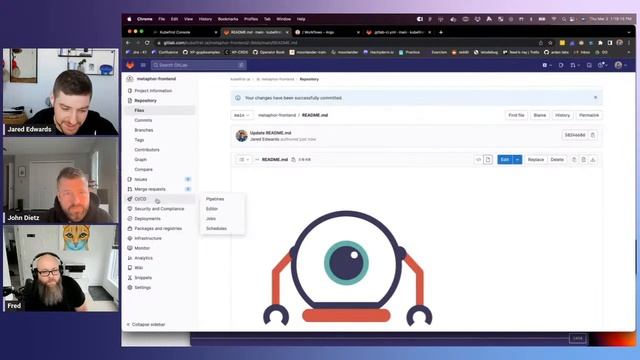Switch to Kubefirst Console browser tab
Image resolution: width=640 pixels, height=360 pixels.
(x=185, y=32)
